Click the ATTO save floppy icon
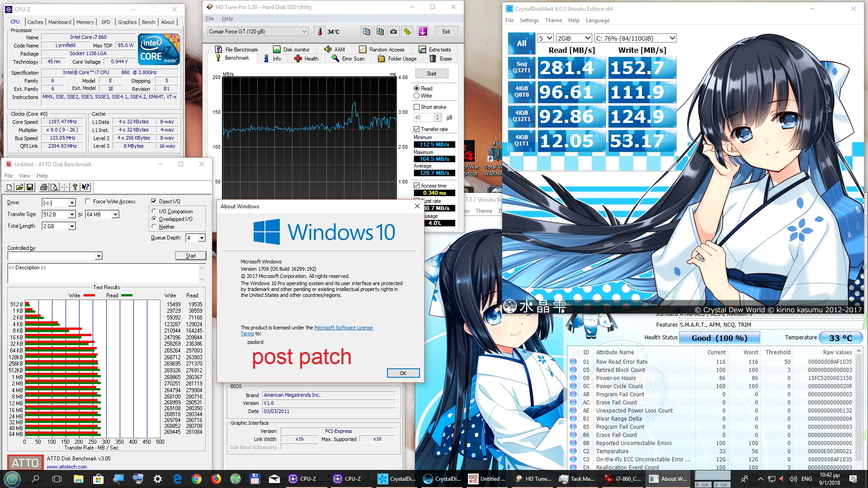868x488 pixels. tap(30, 187)
